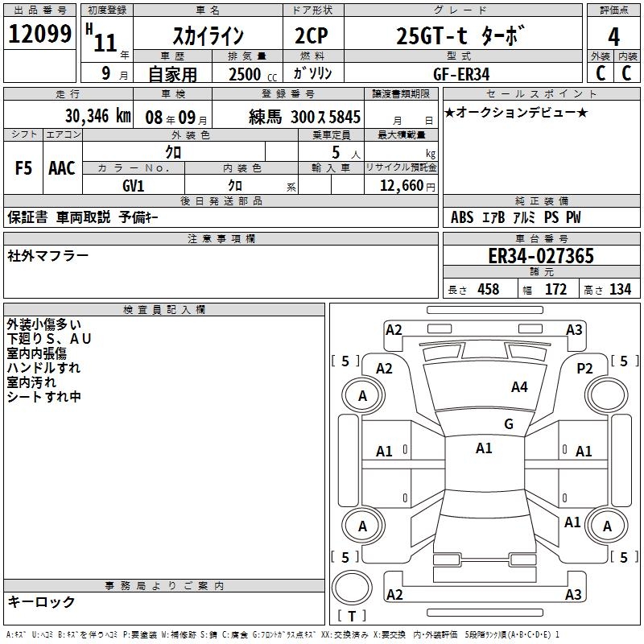Click mileage value 30,346 km
The height and width of the screenshot is (644, 644).
97,116
